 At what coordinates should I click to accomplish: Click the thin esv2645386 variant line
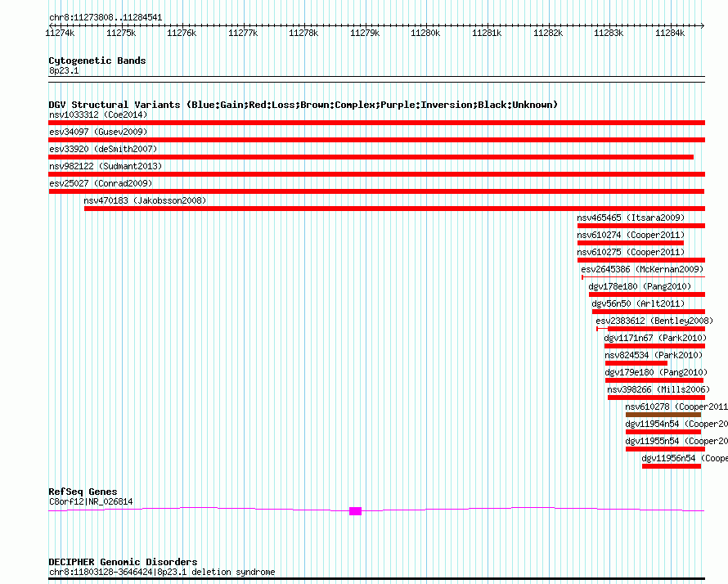coord(644,277)
